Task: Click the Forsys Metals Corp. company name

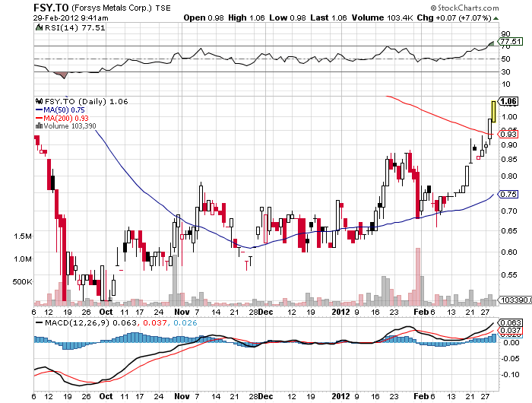Action: [x=112, y=8]
